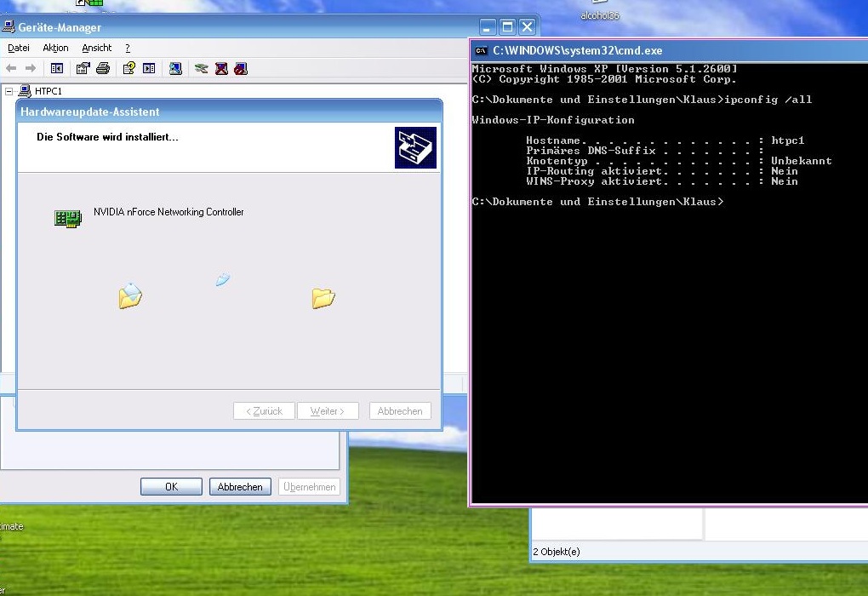Open the Ansicht menu
Viewport: 868px width, 596px height.
click(x=97, y=48)
